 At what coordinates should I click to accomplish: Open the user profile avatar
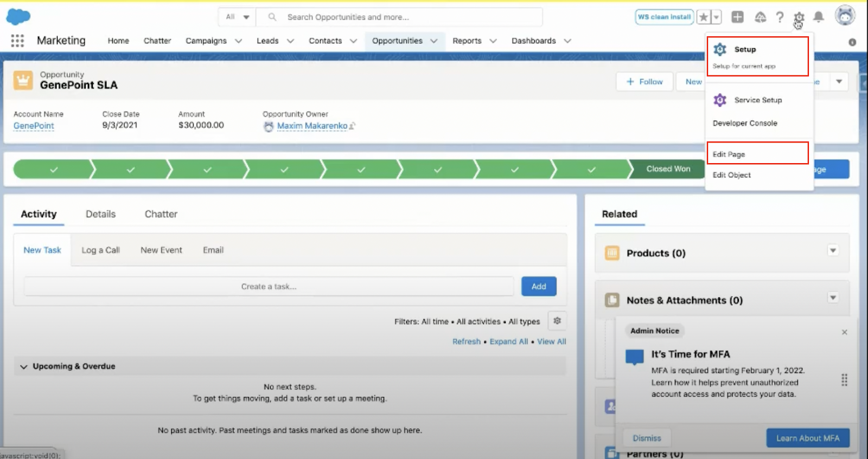pos(845,16)
